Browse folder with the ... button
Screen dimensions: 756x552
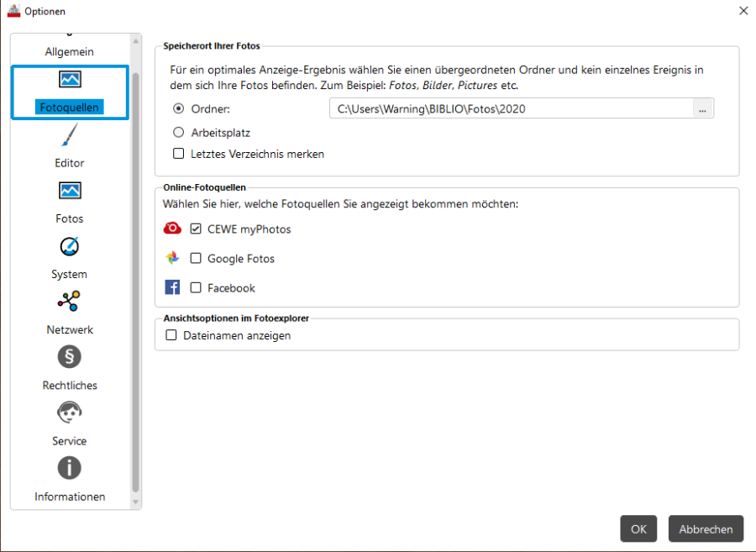coord(702,108)
